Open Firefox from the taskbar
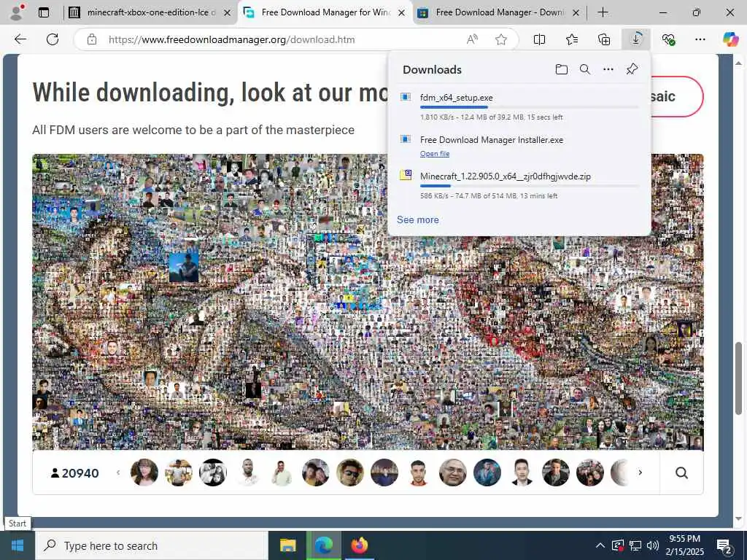The width and height of the screenshot is (747, 560). tap(359, 545)
